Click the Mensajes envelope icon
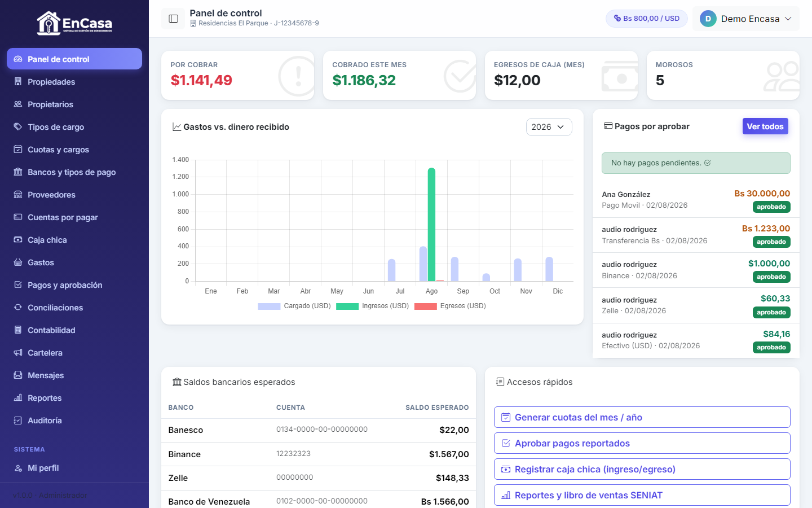This screenshot has height=508, width=812. coord(18,375)
